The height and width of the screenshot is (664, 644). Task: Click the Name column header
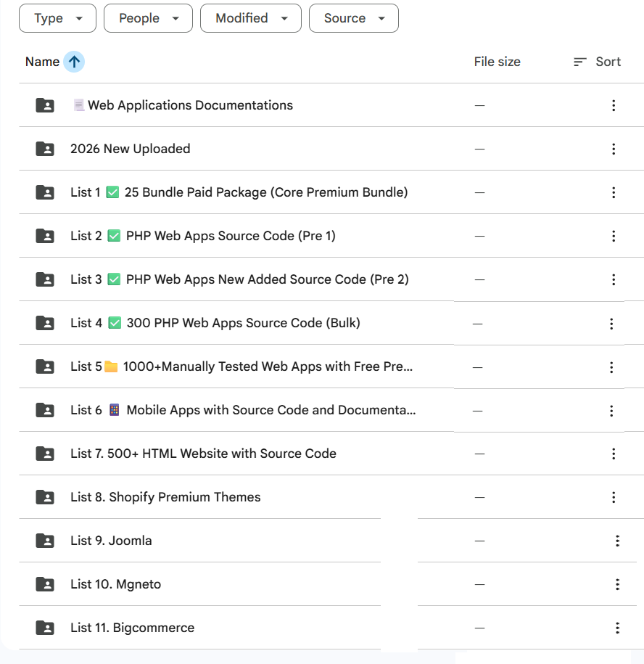point(42,62)
